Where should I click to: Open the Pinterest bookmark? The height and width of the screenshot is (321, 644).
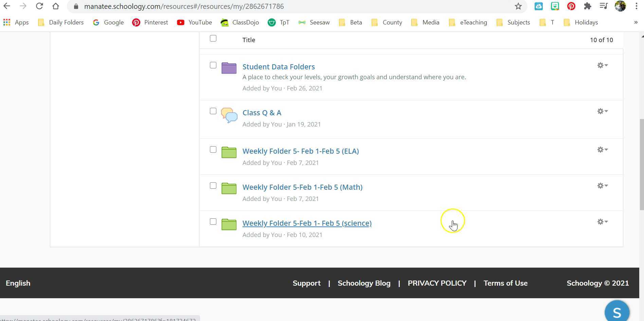(x=150, y=22)
